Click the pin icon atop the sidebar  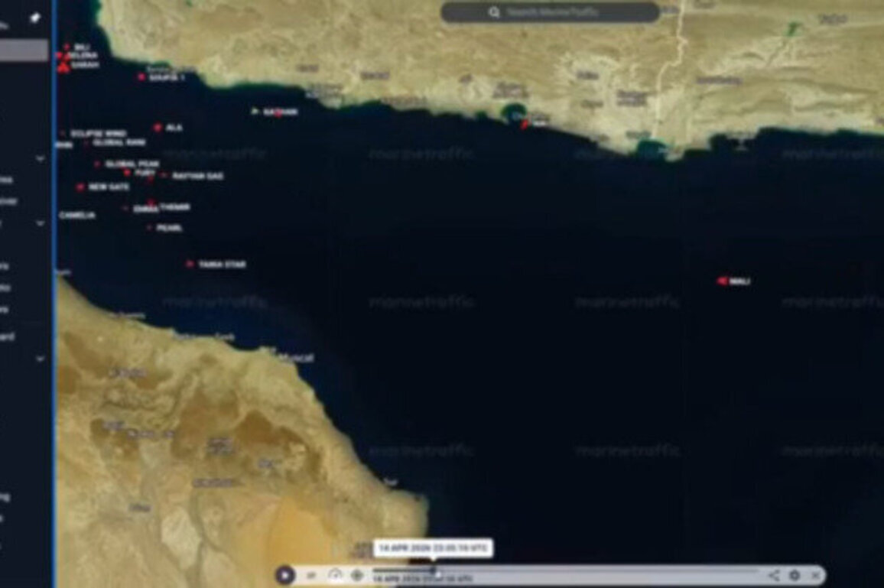pos(35,18)
